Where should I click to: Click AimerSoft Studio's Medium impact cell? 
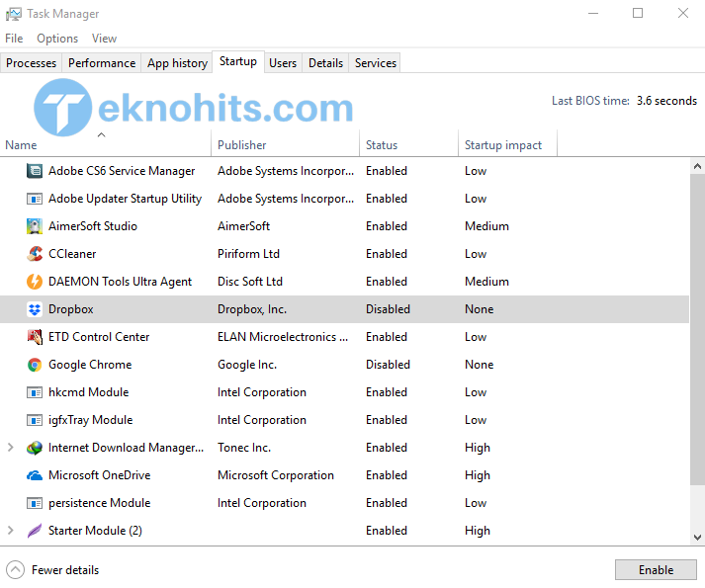coord(486,226)
